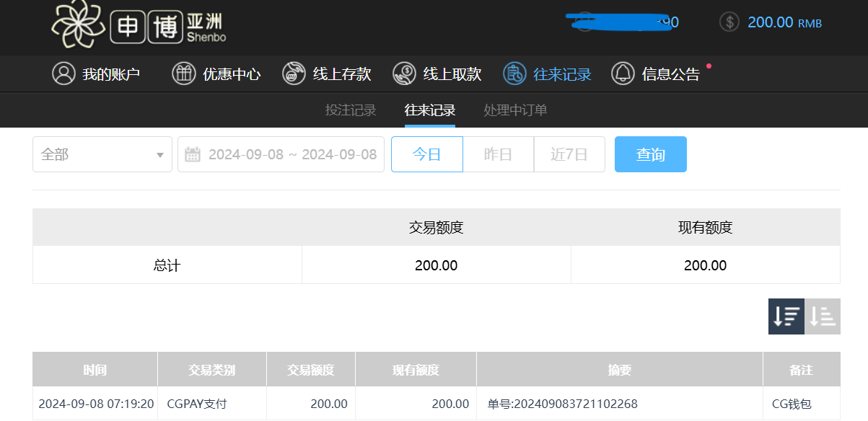This screenshot has height=421, width=868.
Task: Click the 往来记录 records icon
Action: tap(514, 74)
